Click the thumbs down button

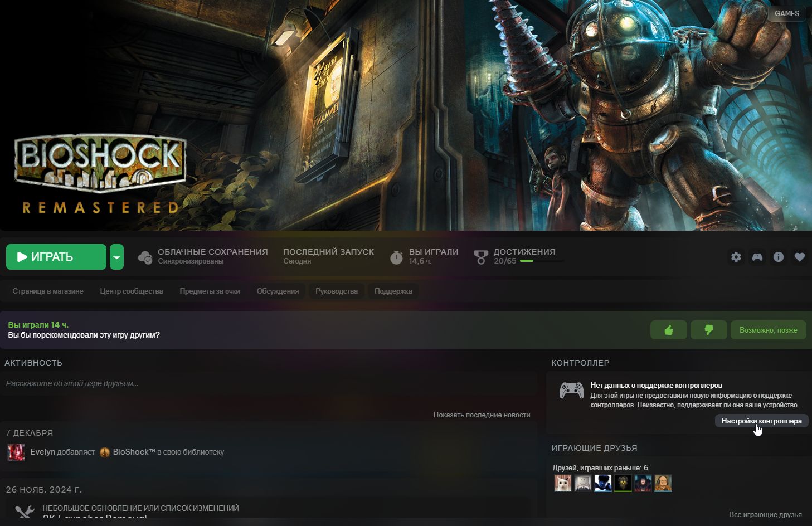point(709,330)
